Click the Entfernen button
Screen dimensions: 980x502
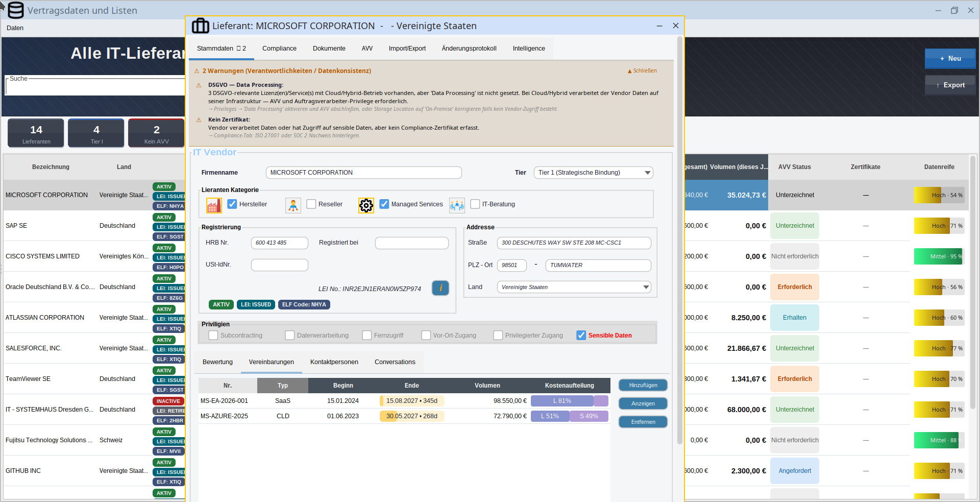(x=643, y=422)
